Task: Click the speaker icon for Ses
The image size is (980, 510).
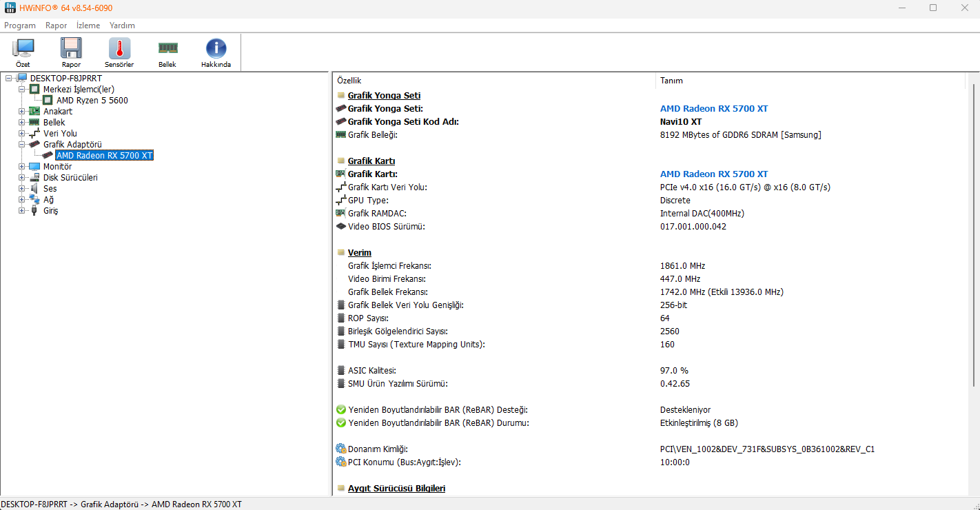Action: pos(34,188)
